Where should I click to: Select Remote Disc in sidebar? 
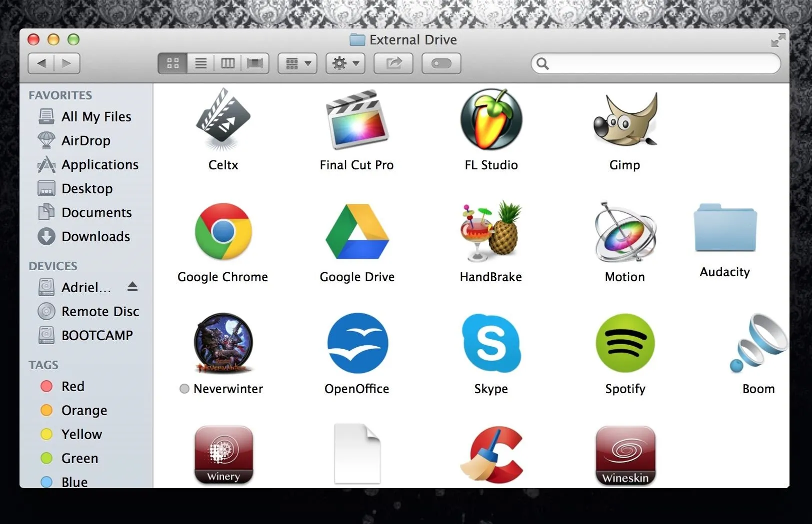point(86,311)
